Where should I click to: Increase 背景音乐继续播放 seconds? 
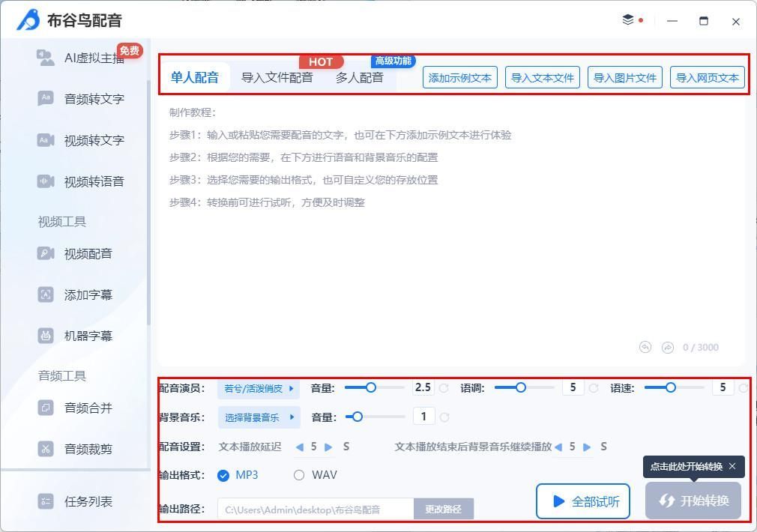tap(587, 447)
